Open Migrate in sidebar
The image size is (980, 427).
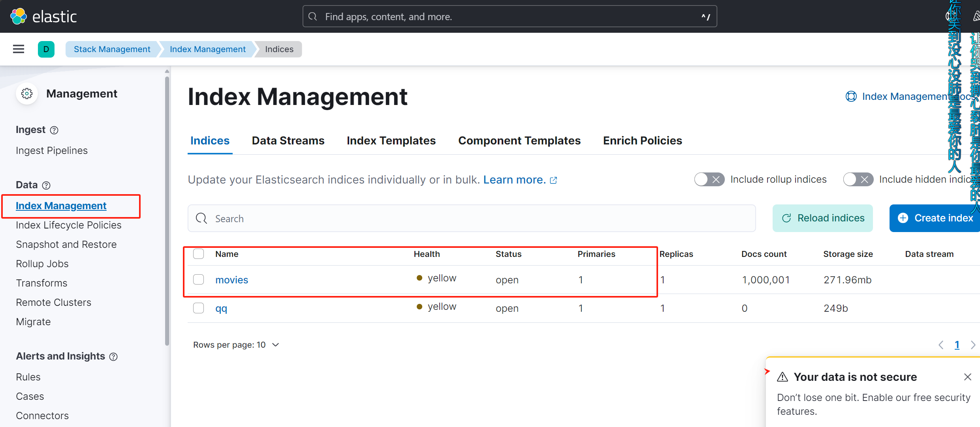pos(33,322)
